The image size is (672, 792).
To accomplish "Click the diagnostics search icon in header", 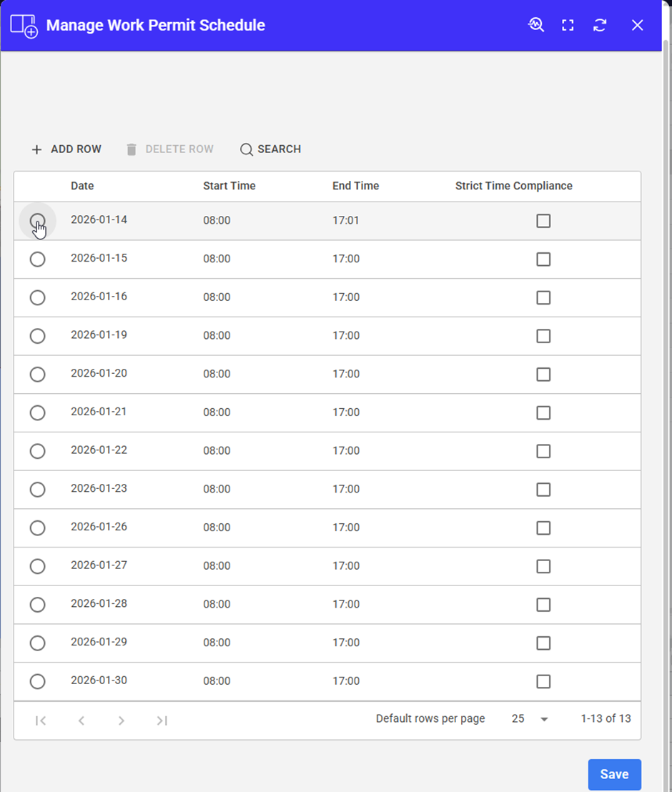I will (x=536, y=25).
